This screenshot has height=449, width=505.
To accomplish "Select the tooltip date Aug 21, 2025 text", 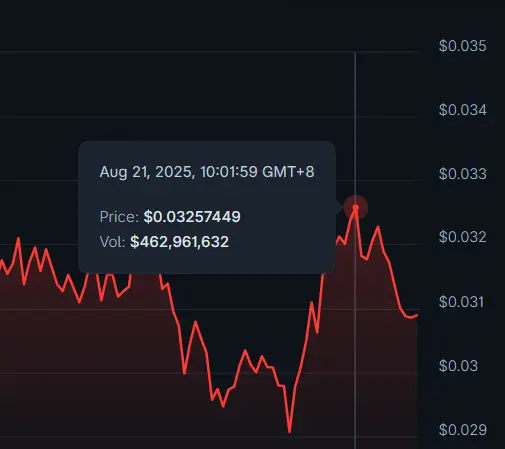I will pos(146,172).
